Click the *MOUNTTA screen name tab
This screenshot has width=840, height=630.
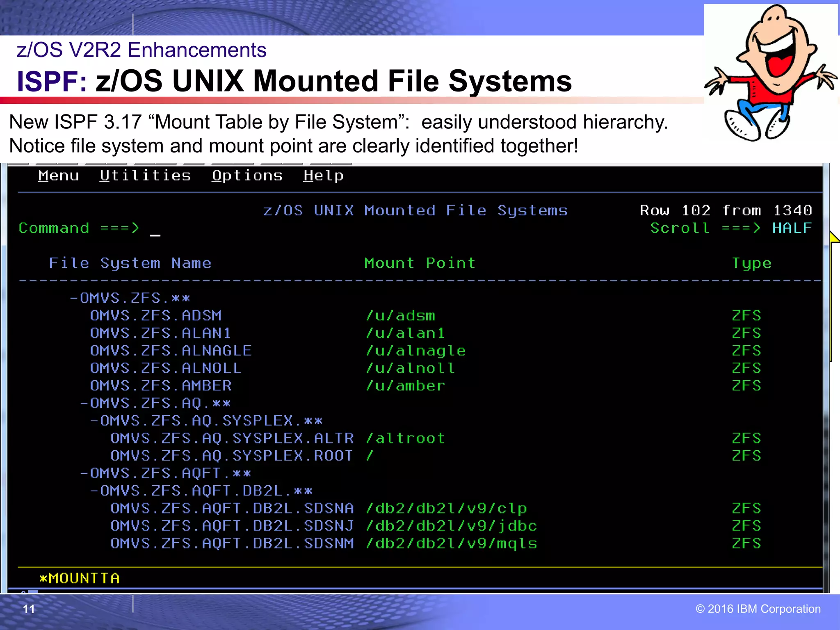pos(80,579)
